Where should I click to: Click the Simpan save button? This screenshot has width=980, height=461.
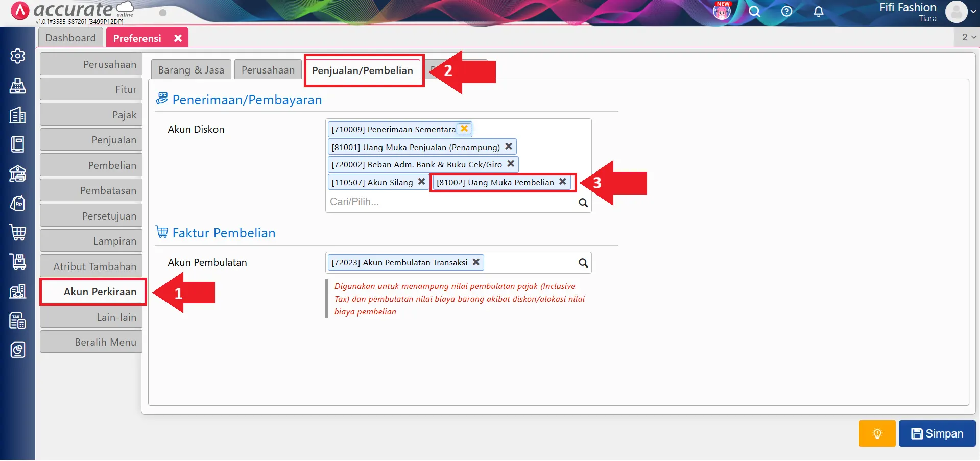937,433
